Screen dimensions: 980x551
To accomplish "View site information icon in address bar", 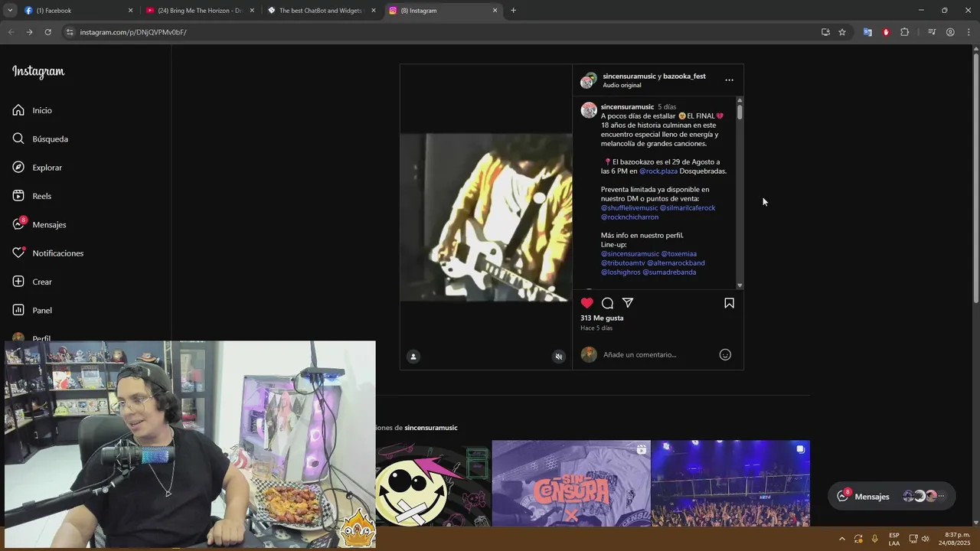I will click(x=70, y=32).
